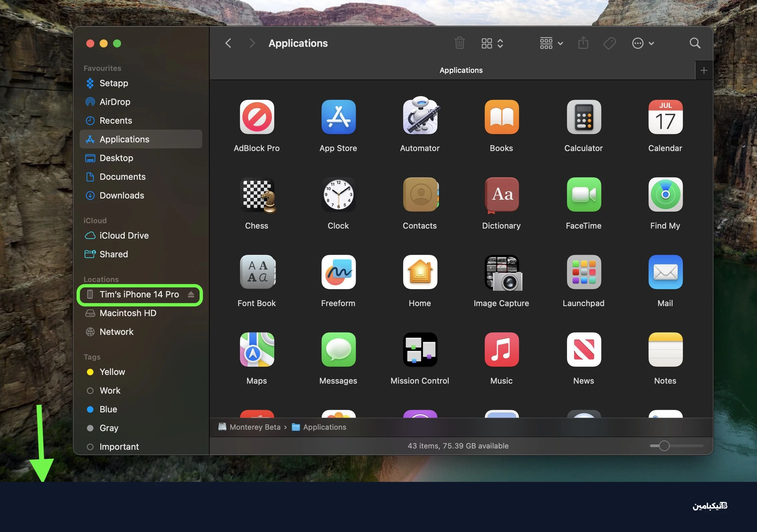Add a new tab with plus button
This screenshot has height=532, width=757.
coord(704,70)
